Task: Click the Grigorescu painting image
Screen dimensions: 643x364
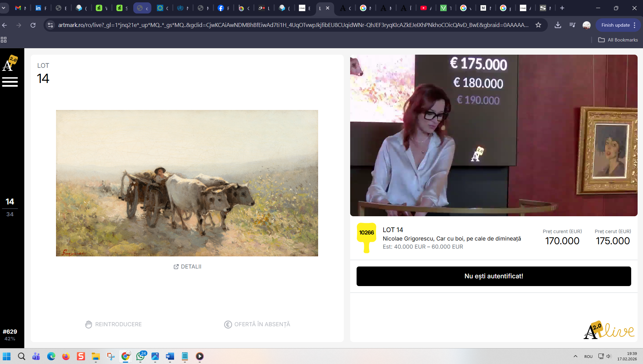Action: [x=187, y=183]
